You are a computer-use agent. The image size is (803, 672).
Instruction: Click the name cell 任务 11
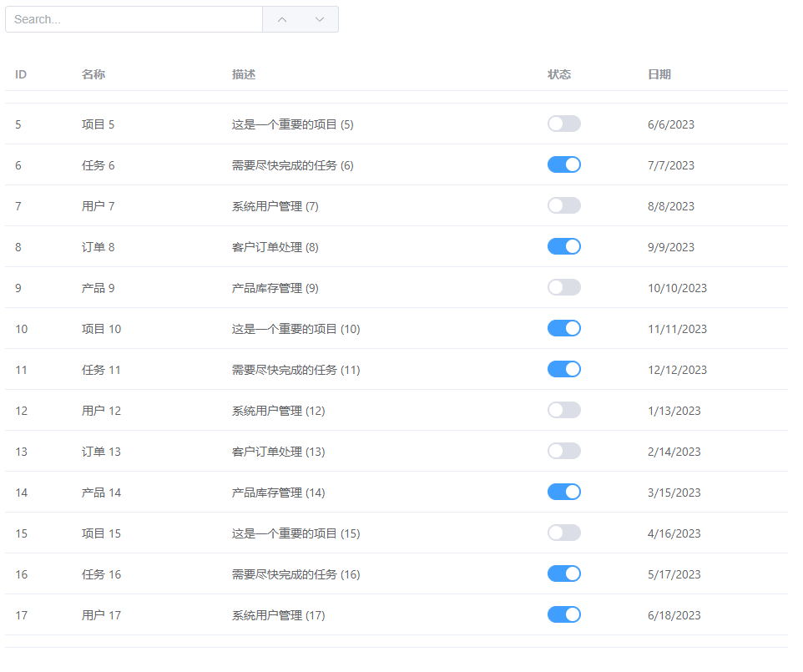pos(101,370)
